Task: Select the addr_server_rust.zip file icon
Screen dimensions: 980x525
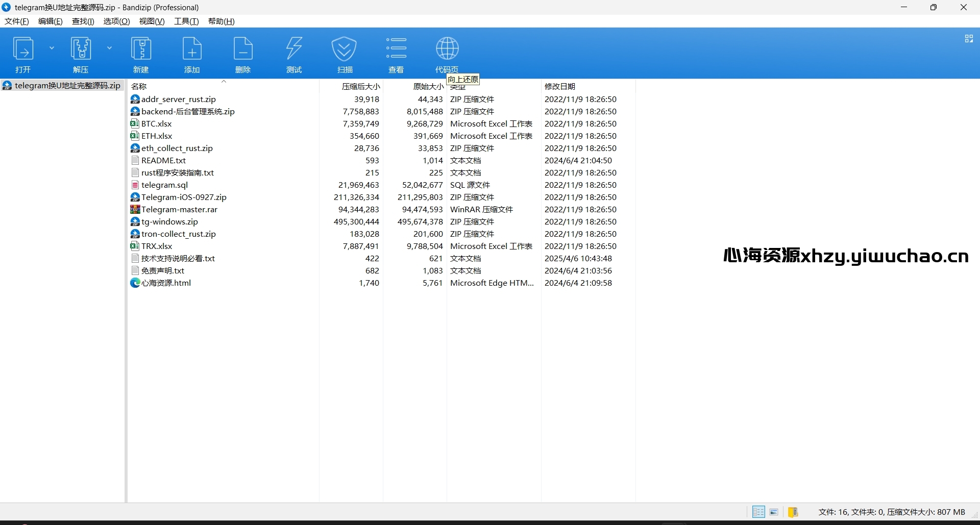Action: pos(135,99)
